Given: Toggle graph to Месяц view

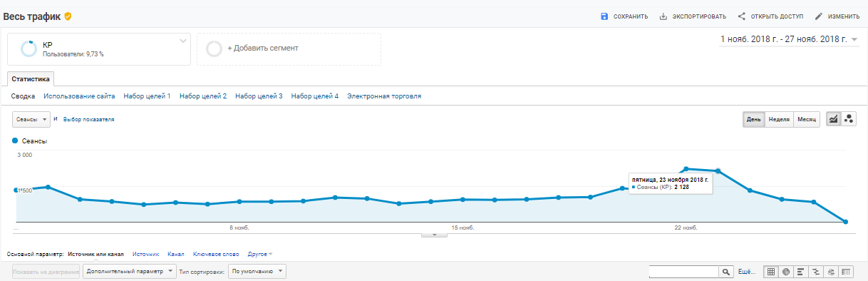Looking at the screenshot, I should click(807, 119).
